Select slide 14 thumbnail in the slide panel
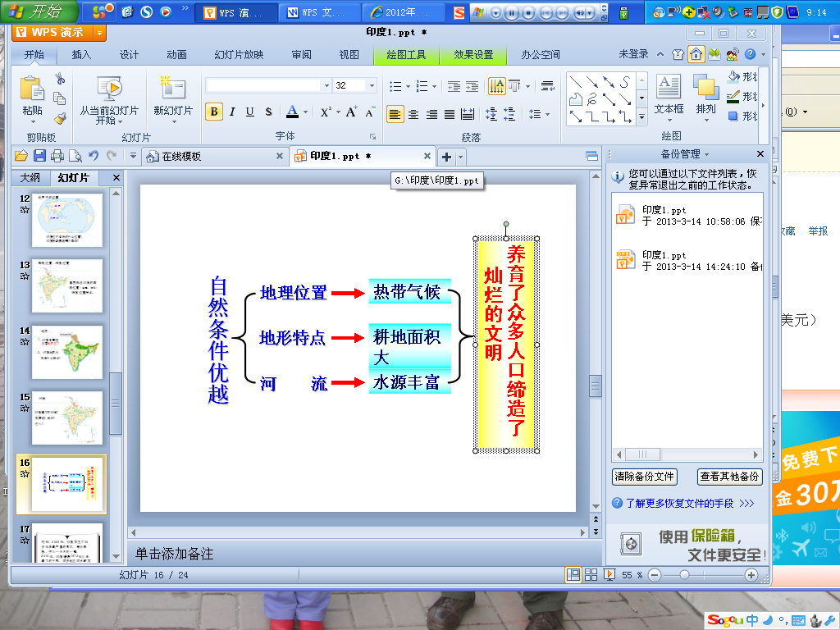Screen dimensions: 840x630 [x=66, y=353]
